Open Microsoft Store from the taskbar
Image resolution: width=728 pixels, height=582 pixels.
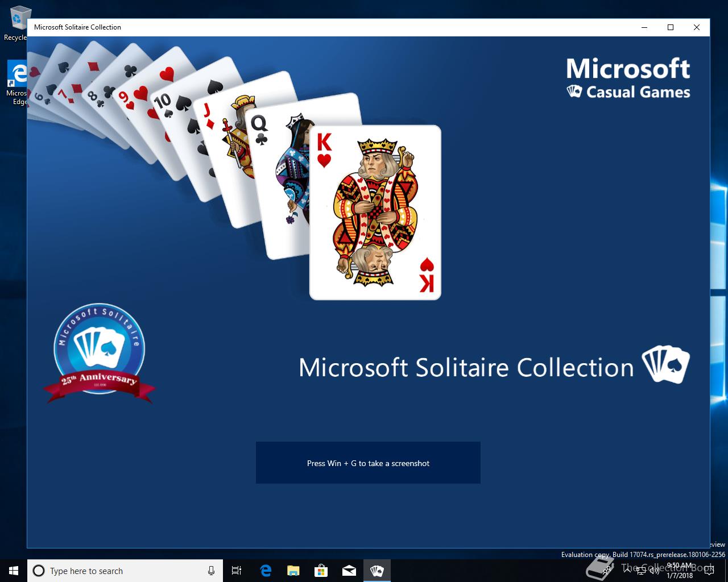tap(321, 571)
